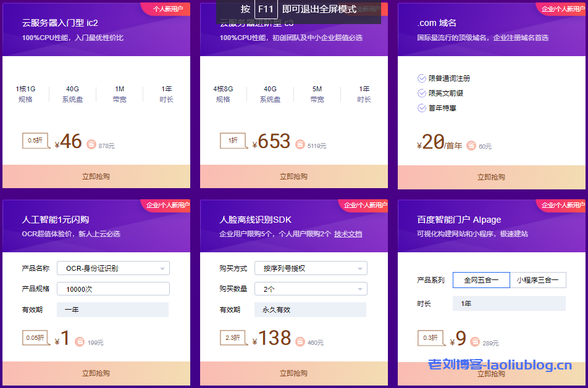Open the 按序列号授权 purchase method dropdown
Image resolution: width=588 pixels, height=388 pixels.
point(311,268)
